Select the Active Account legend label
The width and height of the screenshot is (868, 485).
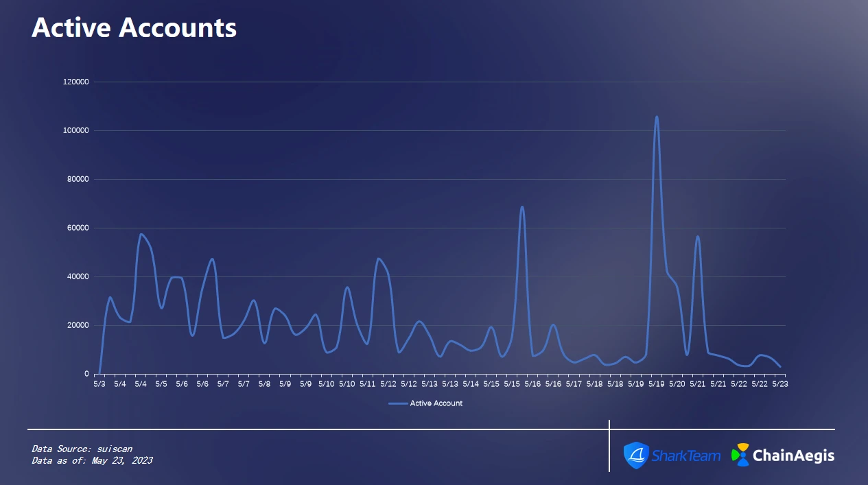coord(436,403)
